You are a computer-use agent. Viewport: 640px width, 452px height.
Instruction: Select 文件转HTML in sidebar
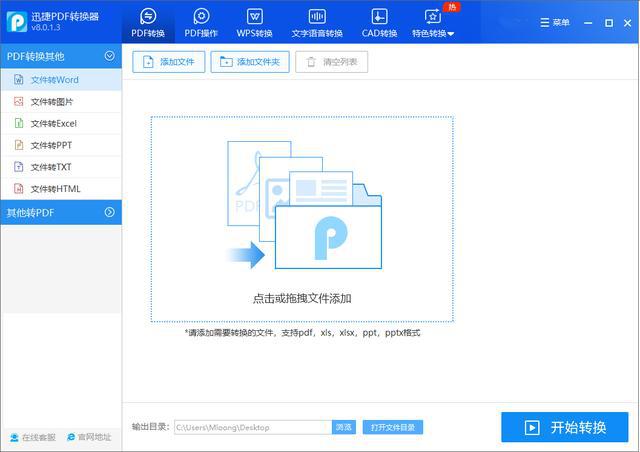(x=61, y=189)
